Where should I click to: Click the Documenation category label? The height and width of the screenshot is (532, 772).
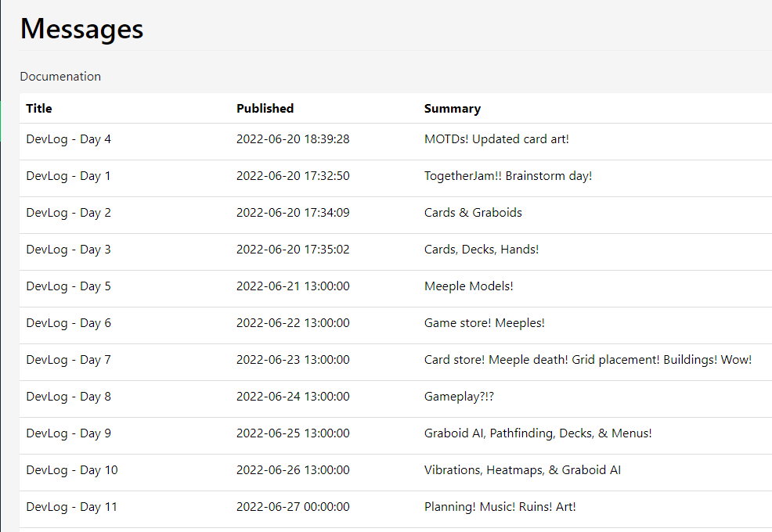click(x=60, y=77)
